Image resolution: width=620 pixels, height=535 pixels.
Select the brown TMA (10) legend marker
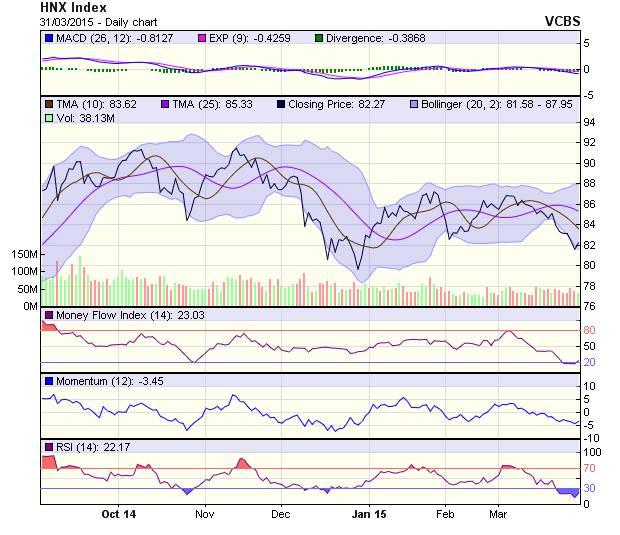point(48,103)
